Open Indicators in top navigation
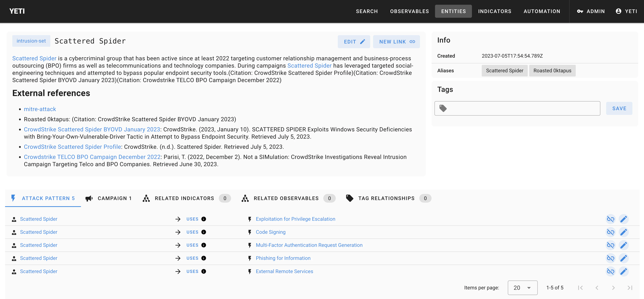Viewport: 644px width, 299px height. (x=494, y=11)
